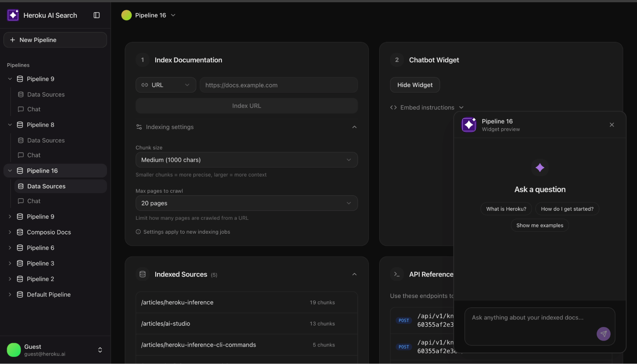The image size is (637, 364).
Task: Collapse the Indexed Sources section chevron
Action: [x=354, y=274]
